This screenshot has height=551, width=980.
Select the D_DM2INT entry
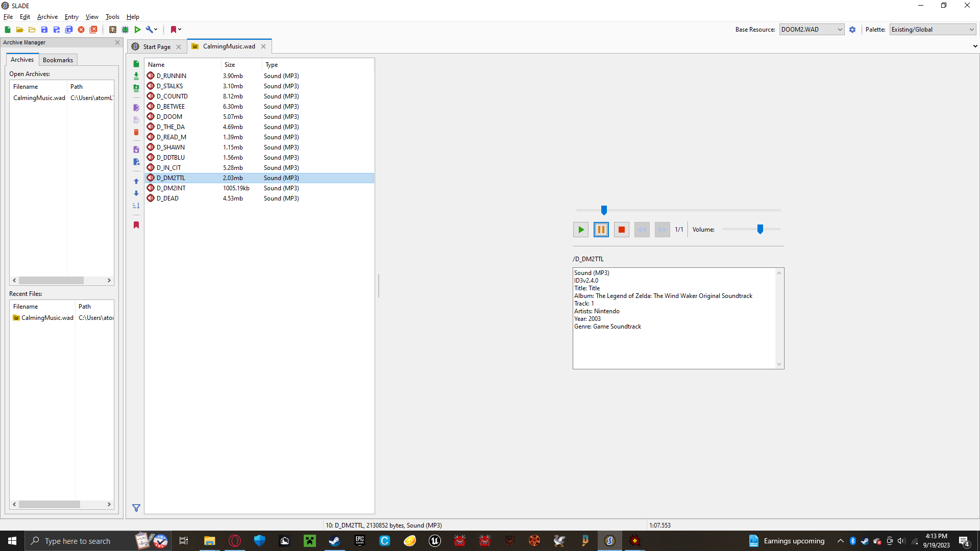(x=260, y=188)
